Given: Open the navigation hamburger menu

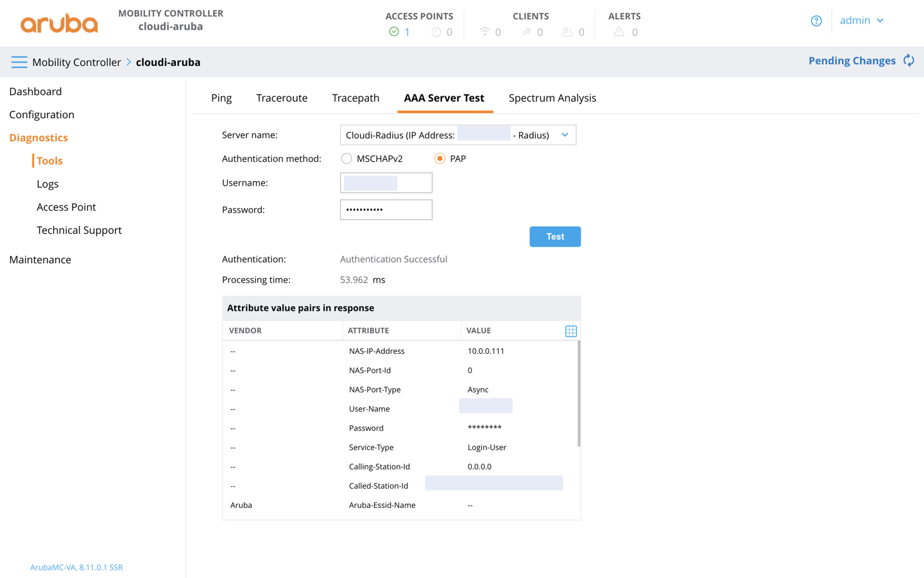Looking at the screenshot, I should click(x=19, y=62).
